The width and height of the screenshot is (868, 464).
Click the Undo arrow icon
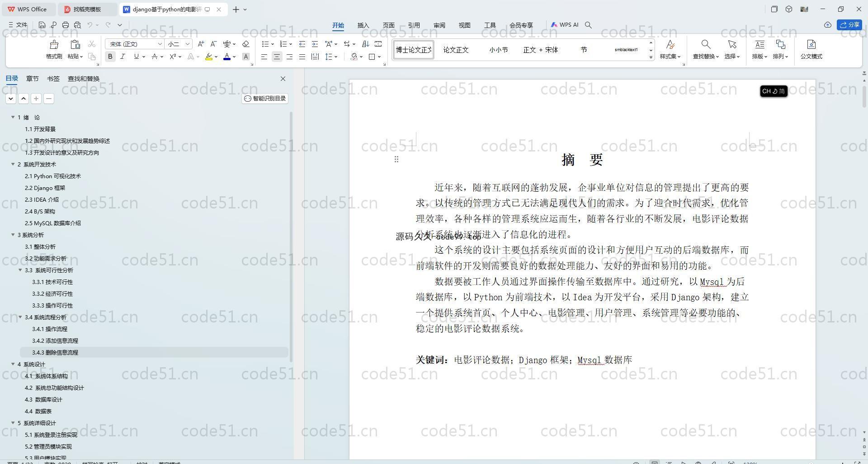[90, 25]
